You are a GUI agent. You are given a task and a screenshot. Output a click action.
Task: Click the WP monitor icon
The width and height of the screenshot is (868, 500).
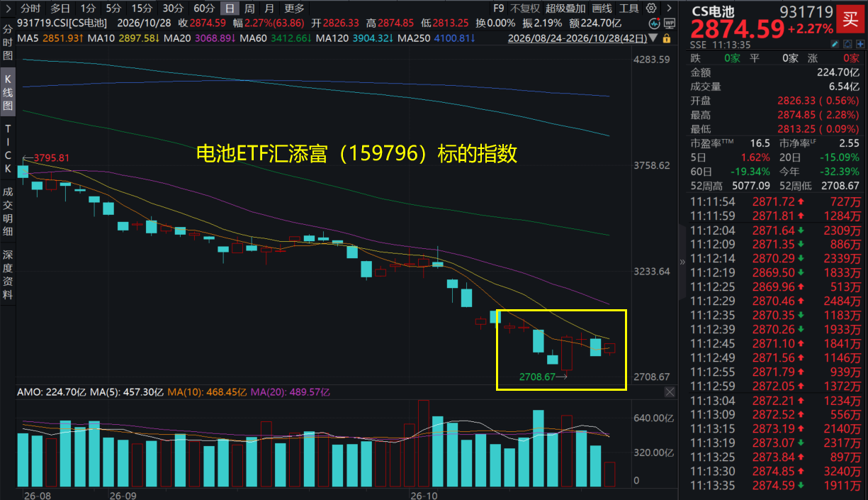coord(670,23)
